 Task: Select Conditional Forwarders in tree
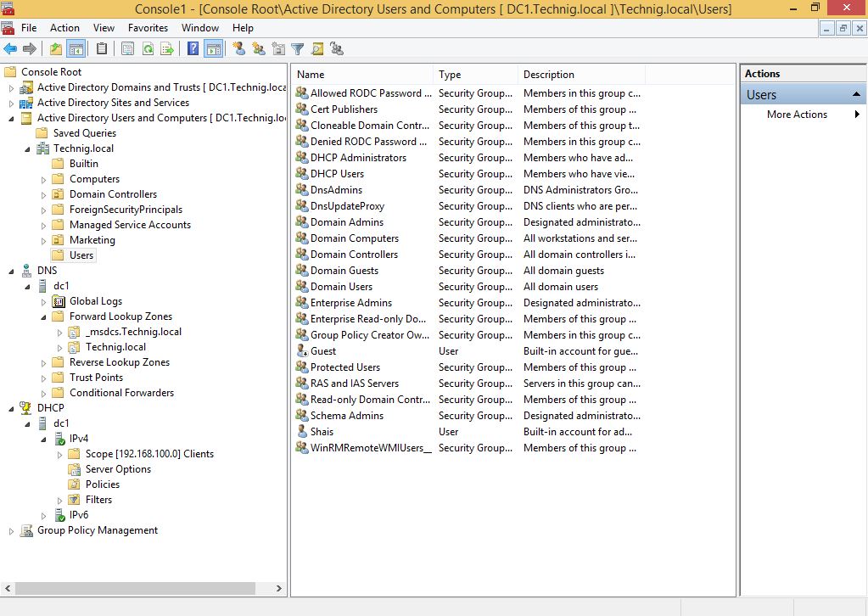click(122, 392)
